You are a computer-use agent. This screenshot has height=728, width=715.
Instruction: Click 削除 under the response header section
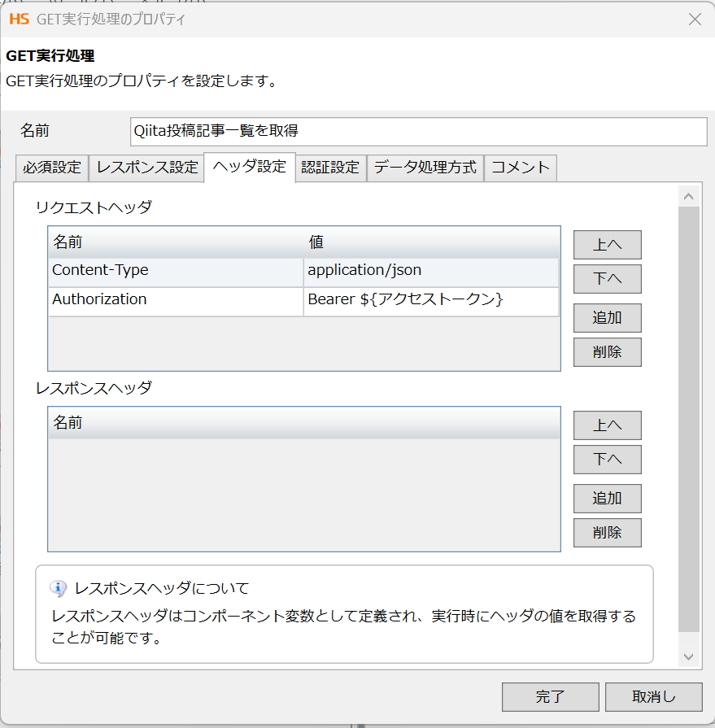point(607,534)
